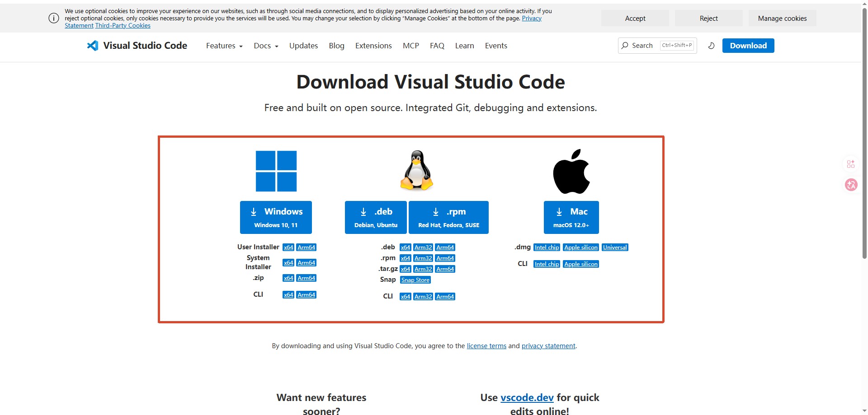Click the "Free and built on open source" tagline
This screenshot has width=868, height=415.
coord(430,108)
